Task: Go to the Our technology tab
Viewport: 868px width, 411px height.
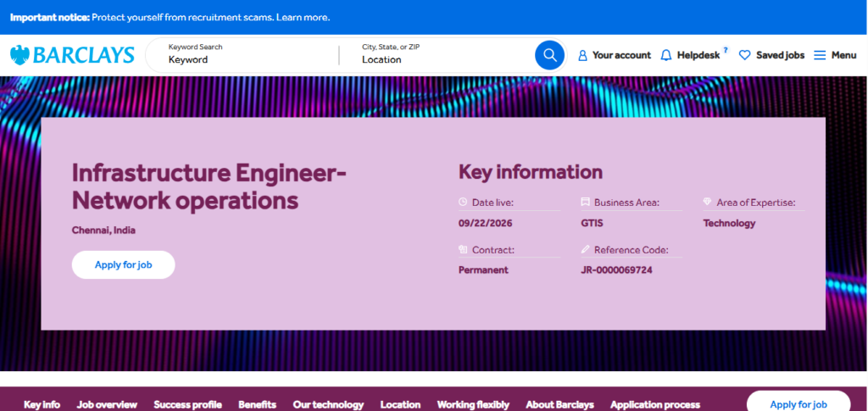Action: point(328,405)
